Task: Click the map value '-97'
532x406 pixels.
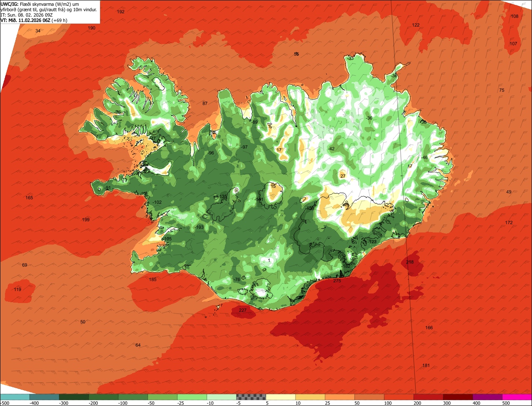Action: (x=244, y=147)
